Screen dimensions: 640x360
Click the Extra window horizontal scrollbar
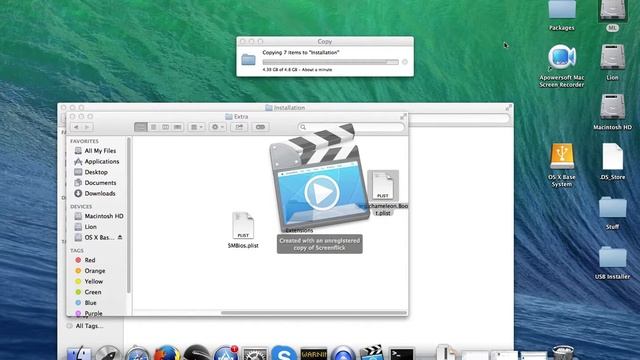point(313,313)
